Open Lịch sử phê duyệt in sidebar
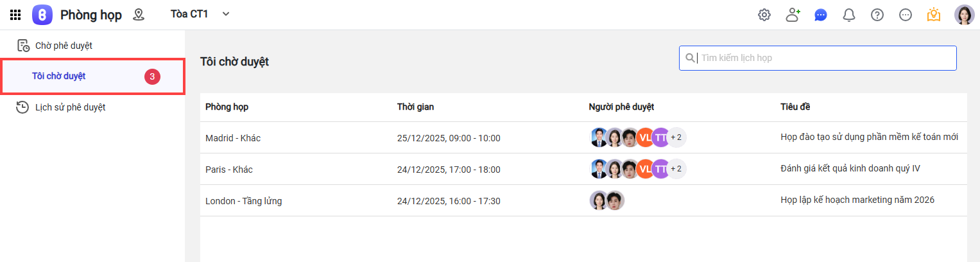Image resolution: width=980 pixels, height=262 pixels. 70,107
